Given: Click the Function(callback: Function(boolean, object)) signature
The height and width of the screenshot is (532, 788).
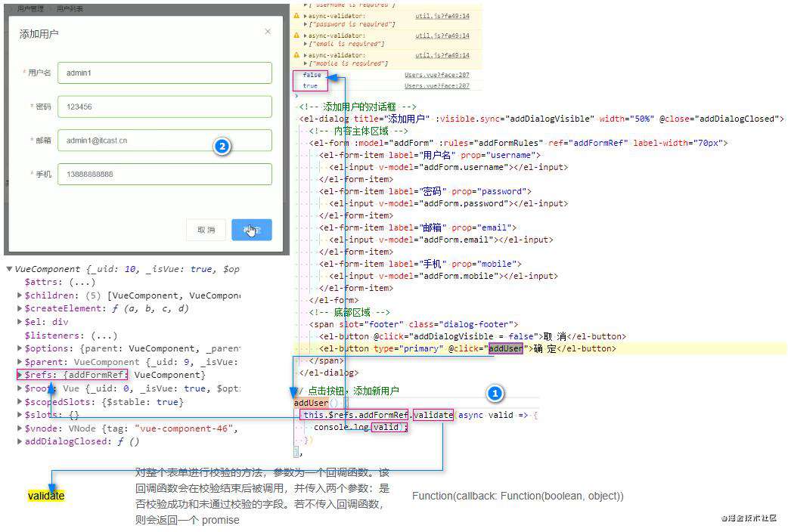Looking at the screenshot, I should click(x=517, y=496).
